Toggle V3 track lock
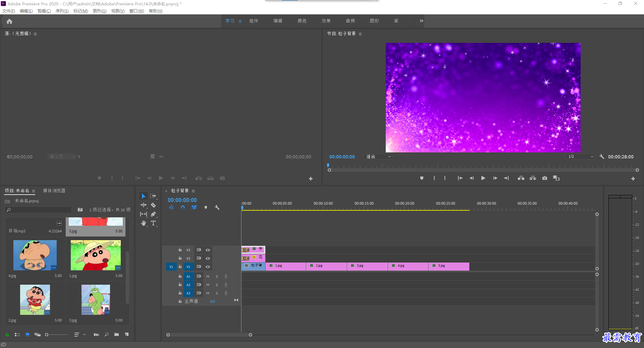Viewport: 644px width, 348px height. (x=180, y=250)
